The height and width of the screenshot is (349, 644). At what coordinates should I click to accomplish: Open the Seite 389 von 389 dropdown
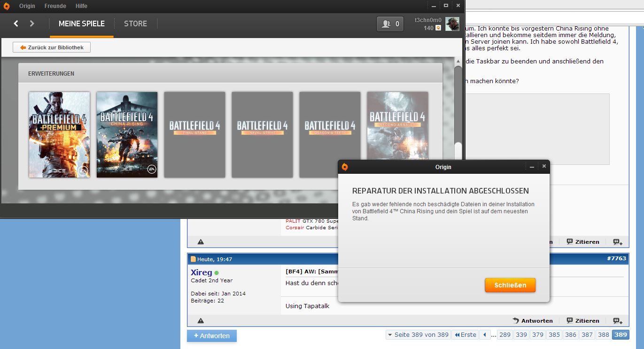pyautogui.click(x=418, y=335)
